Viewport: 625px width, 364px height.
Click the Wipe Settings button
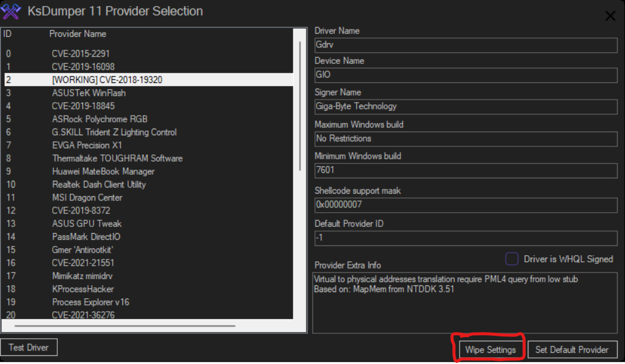coord(491,349)
